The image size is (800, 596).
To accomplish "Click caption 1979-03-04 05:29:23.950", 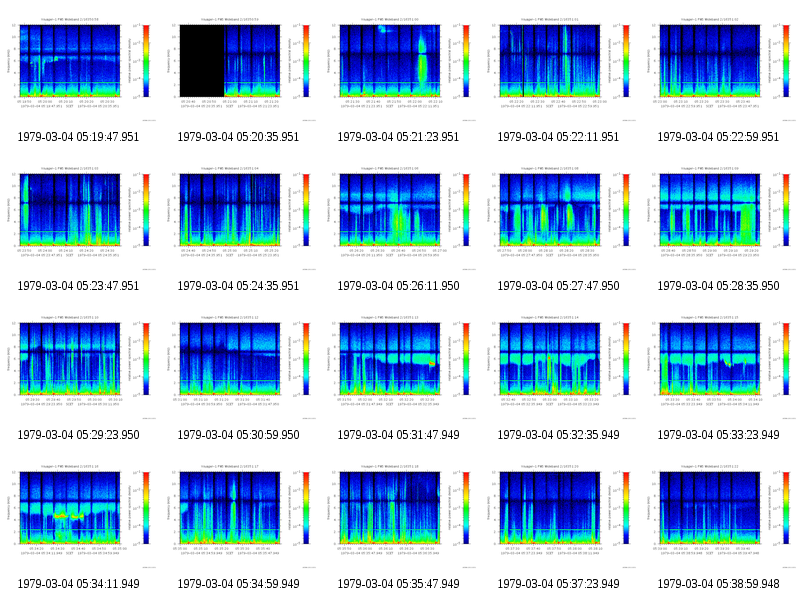I will coord(78,435).
